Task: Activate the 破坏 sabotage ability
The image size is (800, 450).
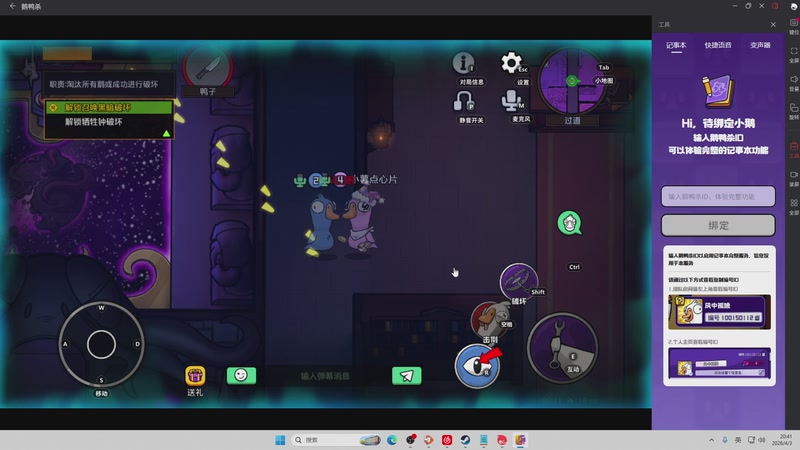Action: pyautogui.click(x=519, y=282)
